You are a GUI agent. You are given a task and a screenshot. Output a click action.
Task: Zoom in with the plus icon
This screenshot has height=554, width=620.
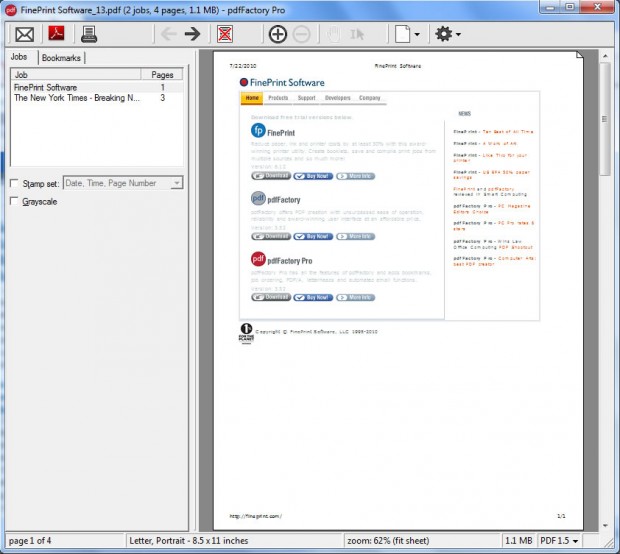278,34
